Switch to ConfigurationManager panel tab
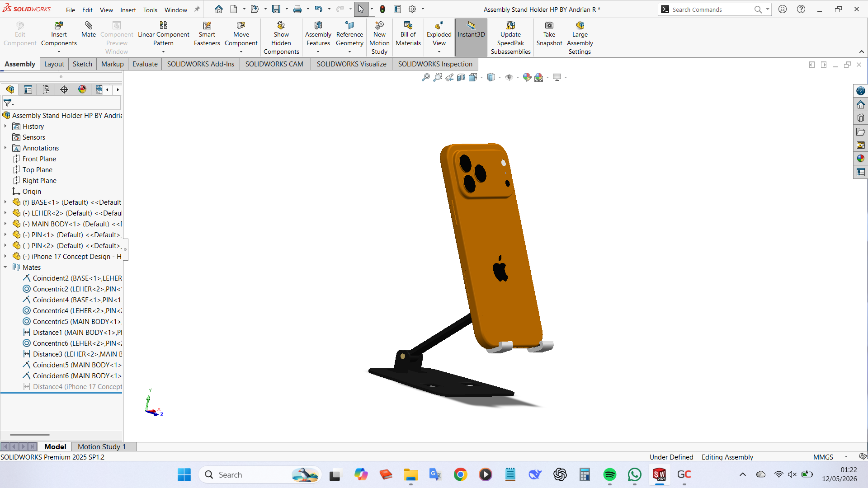Screen dimensions: 868x488 46,89
